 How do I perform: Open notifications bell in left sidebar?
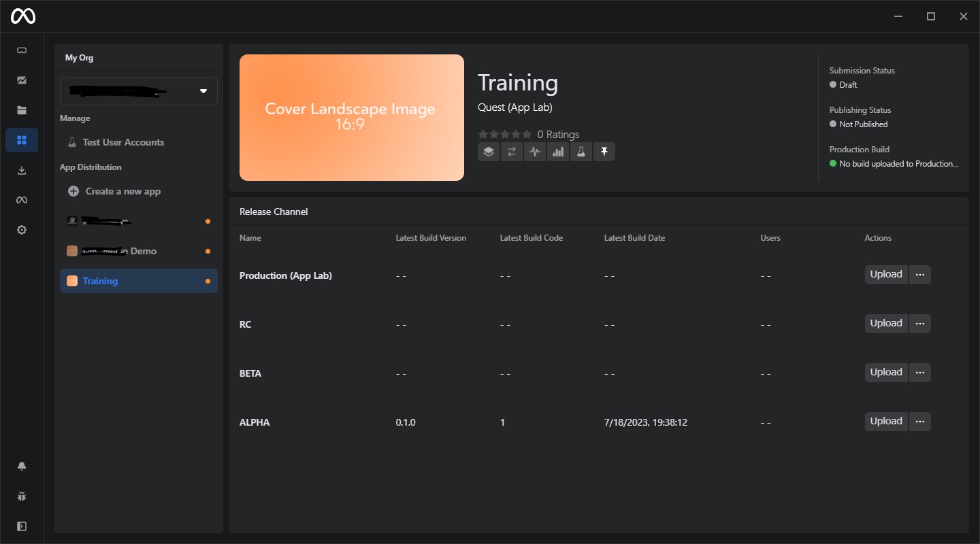coord(22,466)
